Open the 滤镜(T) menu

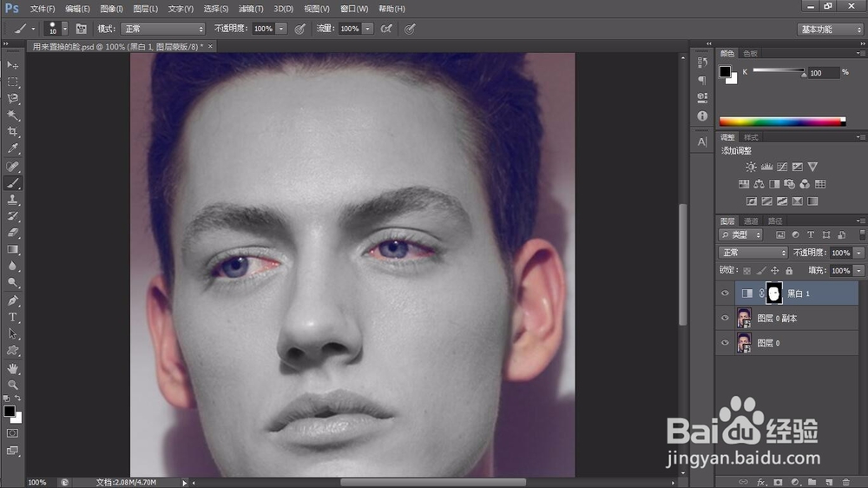(251, 9)
